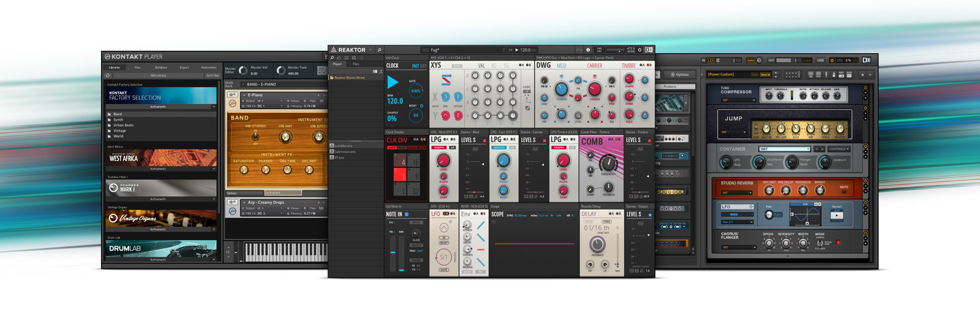Click the Reaktor transport play button beside 120.0

point(516,50)
